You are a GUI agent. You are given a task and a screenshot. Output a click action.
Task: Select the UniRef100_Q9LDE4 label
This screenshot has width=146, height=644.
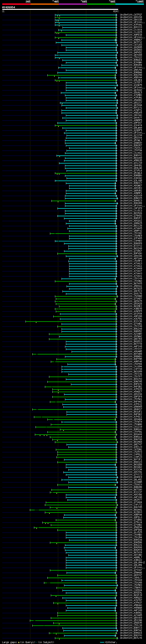(x=131, y=80)
